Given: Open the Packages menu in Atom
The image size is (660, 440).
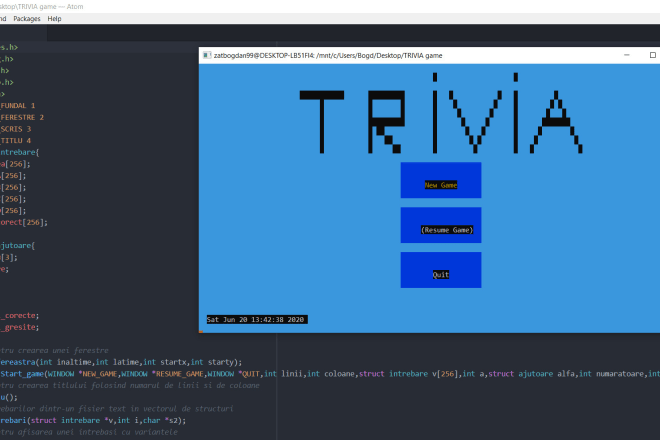Looking at the screenshot, I should 27,19.
